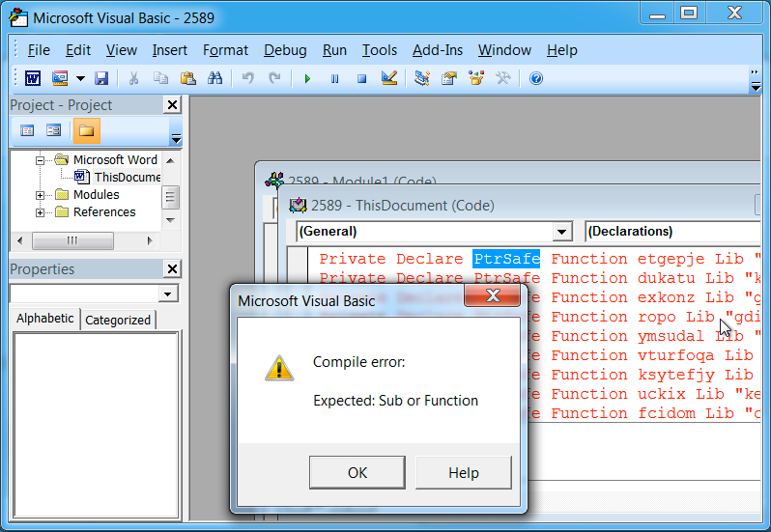Click OK in Compile error dialog
This screenshot has height=532, width=771.
[x=357, y=472]
